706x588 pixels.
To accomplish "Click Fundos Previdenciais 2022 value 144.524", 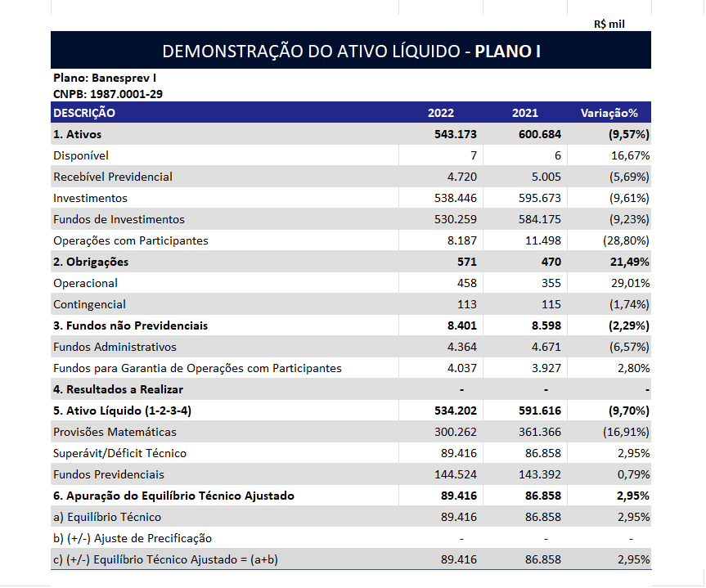I will [456, 474].
